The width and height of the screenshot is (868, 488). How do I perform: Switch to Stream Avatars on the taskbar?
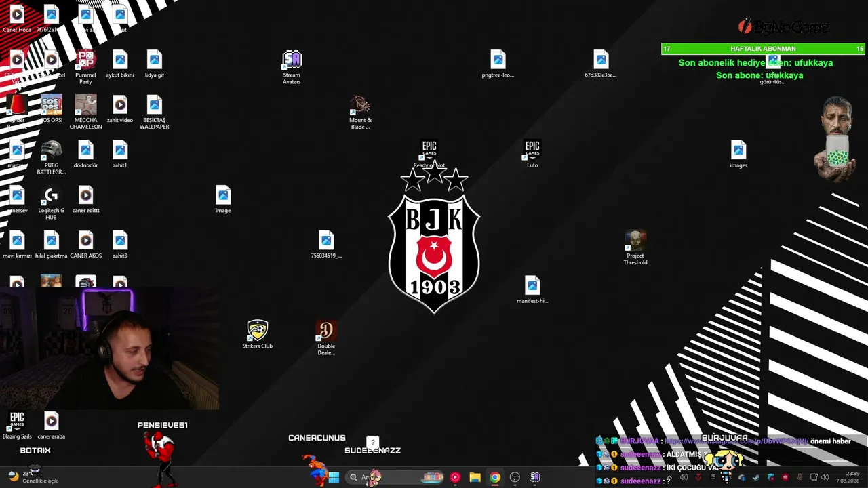(x=534, y=477)
